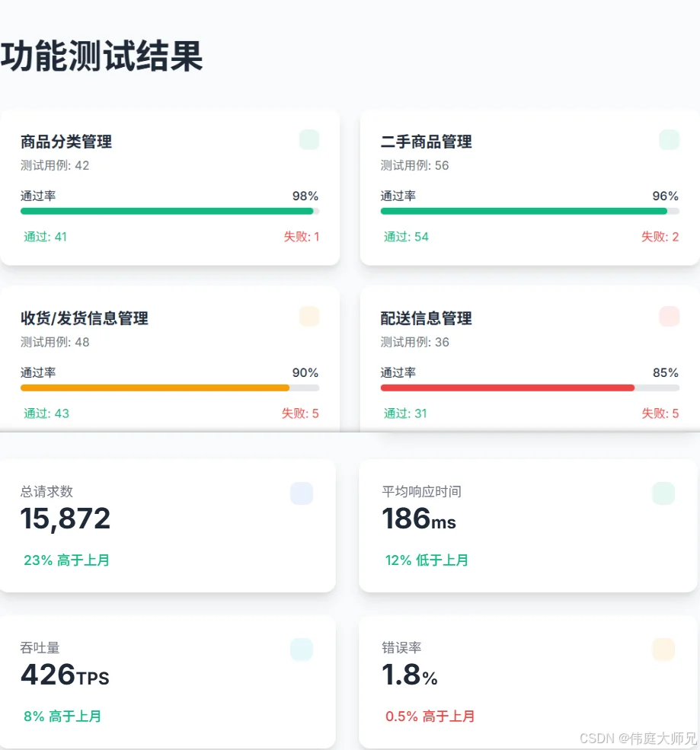Click the blue icon on 总请求数 card
The width and height of the screenshot is (700, 750).
click(x=302, y=493)
